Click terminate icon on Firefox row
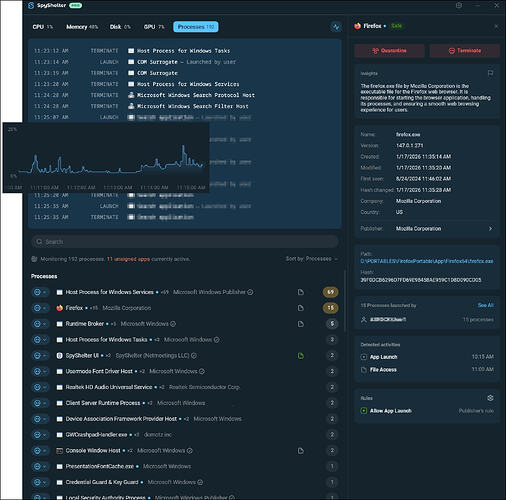 tap(37, 308)
